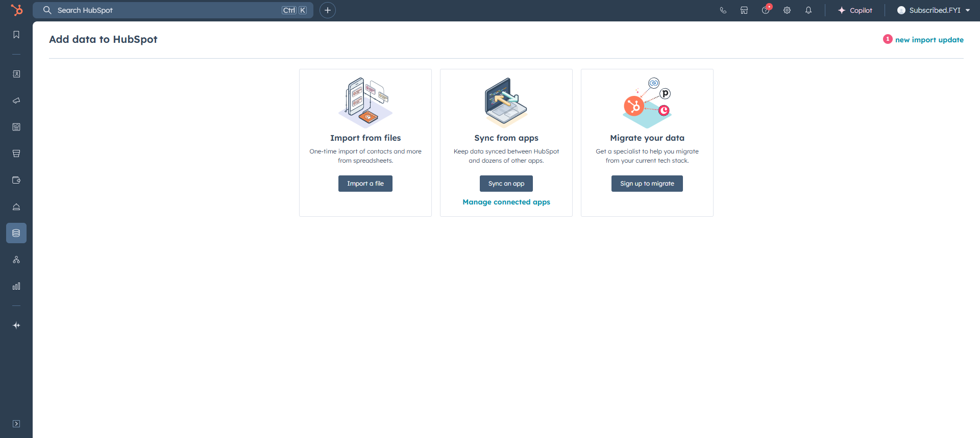Open the Service bell sidebar icon
Image resolution: width=980 pixels, height=438 pixels.
pyautogui.click(x=16, y=207)
